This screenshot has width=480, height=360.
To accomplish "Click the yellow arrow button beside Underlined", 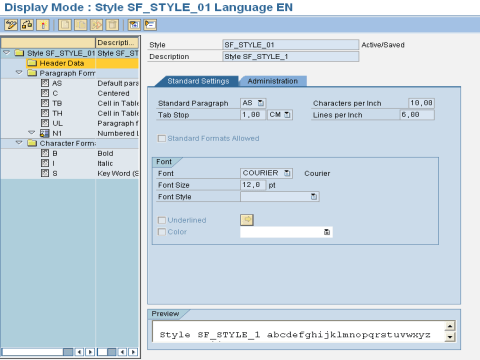I will pyautogui.click(x=247, y=220).
